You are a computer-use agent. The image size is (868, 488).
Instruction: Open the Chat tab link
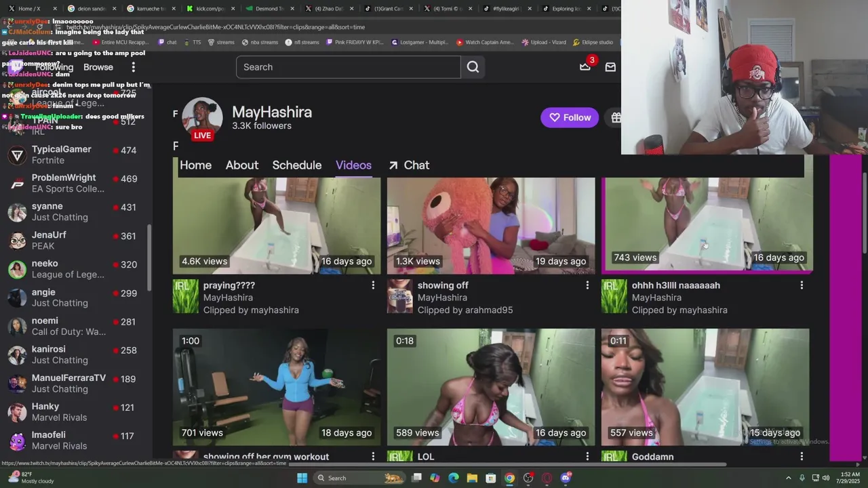tap(409, 165)
